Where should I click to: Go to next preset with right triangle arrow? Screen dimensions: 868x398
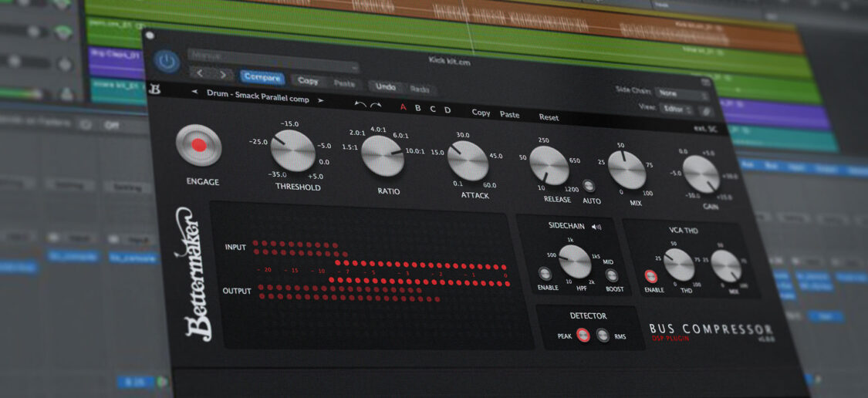click(320, 100)
